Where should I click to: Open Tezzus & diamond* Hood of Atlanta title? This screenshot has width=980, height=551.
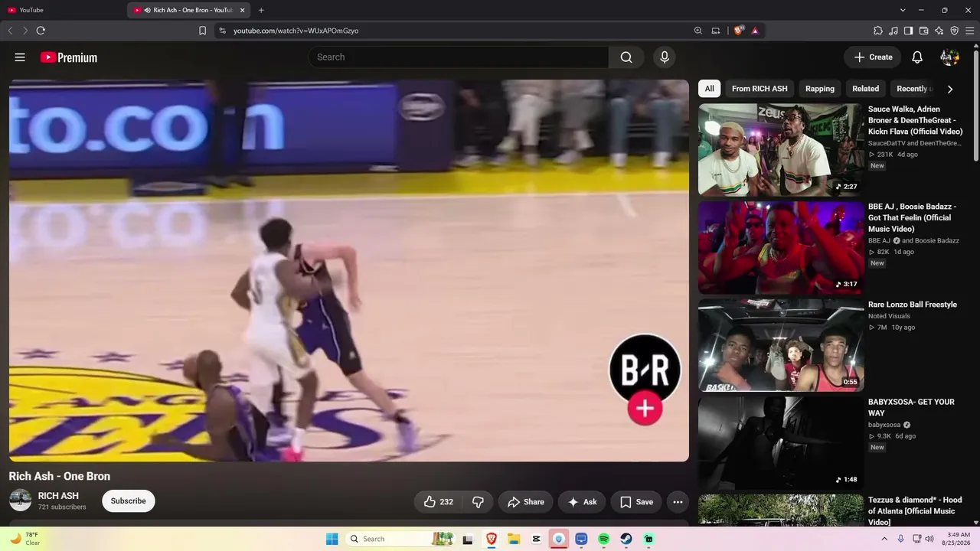coord(915,511)
